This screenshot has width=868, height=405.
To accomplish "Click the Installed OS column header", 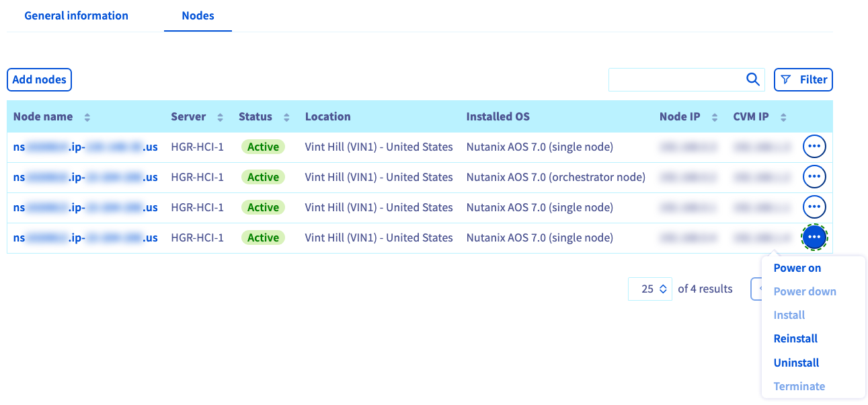I will tap(498, 116).
